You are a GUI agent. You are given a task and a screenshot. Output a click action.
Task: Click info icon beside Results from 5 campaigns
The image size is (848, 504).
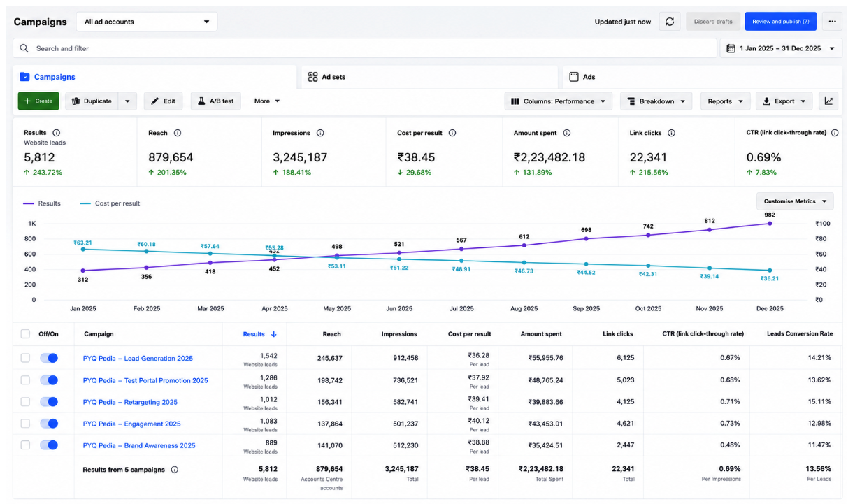175,470
